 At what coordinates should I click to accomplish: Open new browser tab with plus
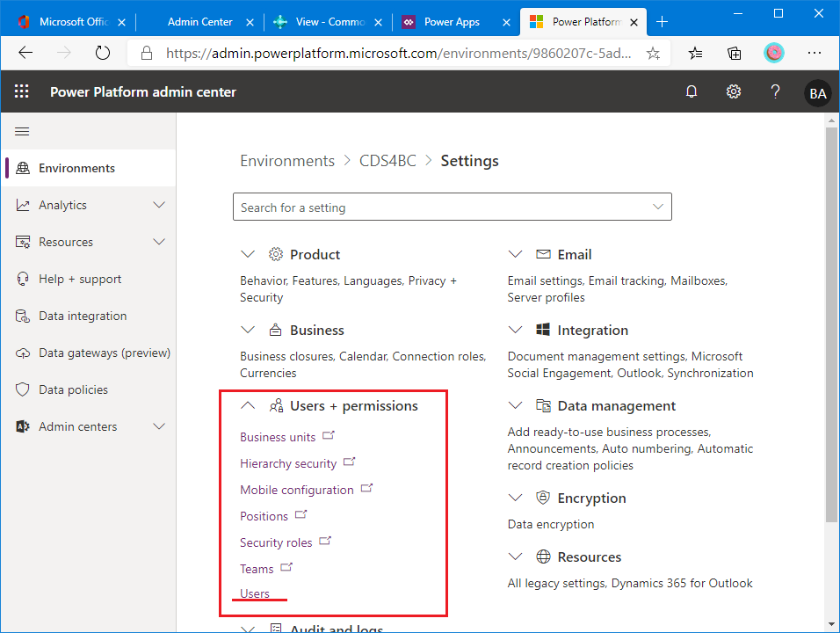pos(663,22)
